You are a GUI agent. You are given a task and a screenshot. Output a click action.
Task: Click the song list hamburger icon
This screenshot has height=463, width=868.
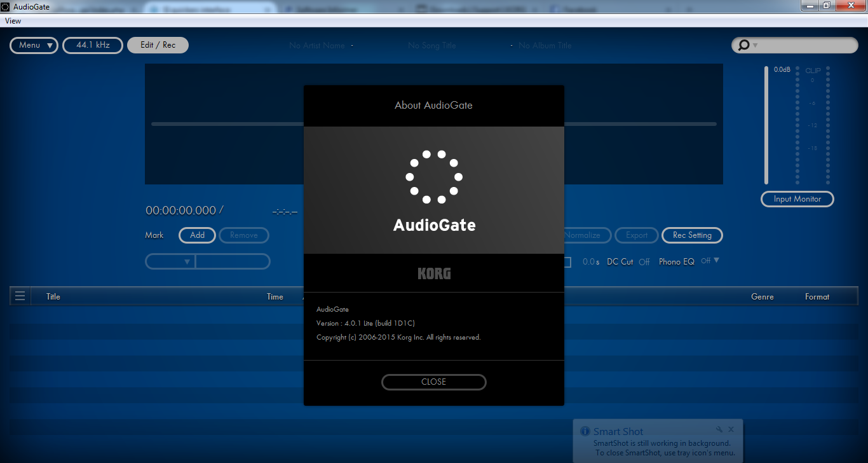click(20, 296)
